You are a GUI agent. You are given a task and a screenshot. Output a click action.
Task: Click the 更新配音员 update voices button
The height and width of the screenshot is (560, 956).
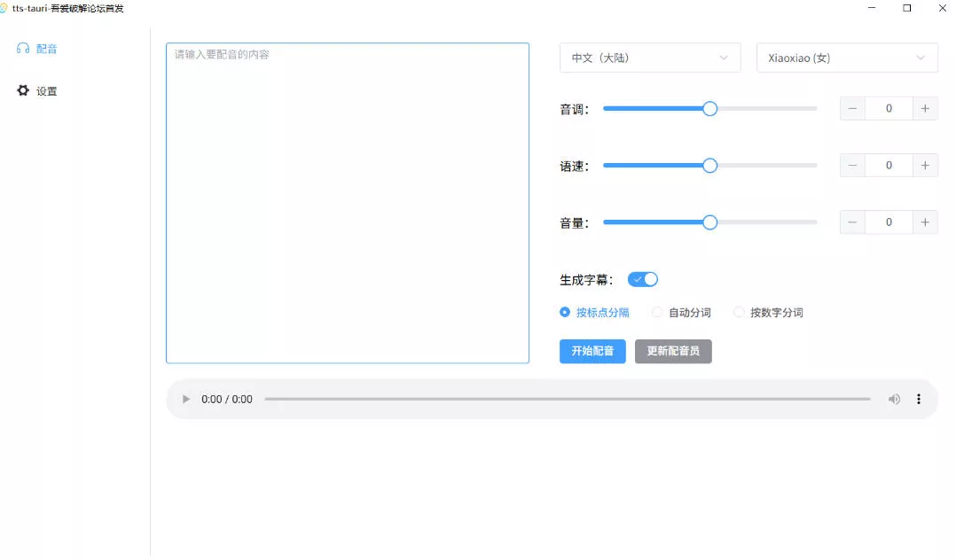click(673, 351)
